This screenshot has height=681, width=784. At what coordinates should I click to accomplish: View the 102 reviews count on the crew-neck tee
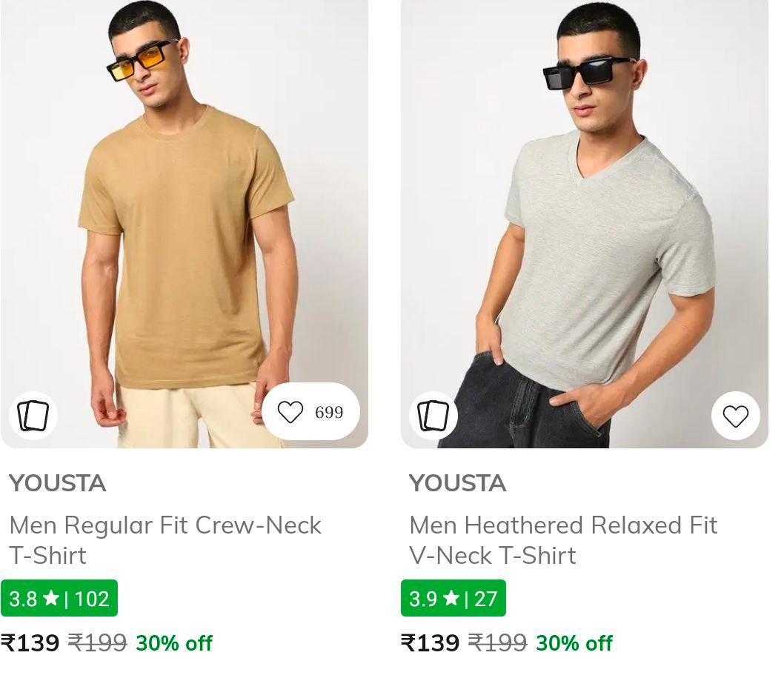[92, 599]
